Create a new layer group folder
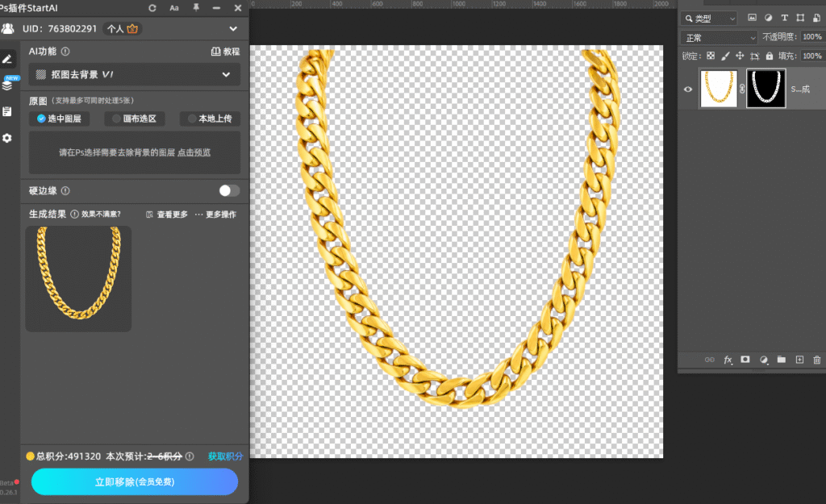826x504 pixels. click(781, 360)
